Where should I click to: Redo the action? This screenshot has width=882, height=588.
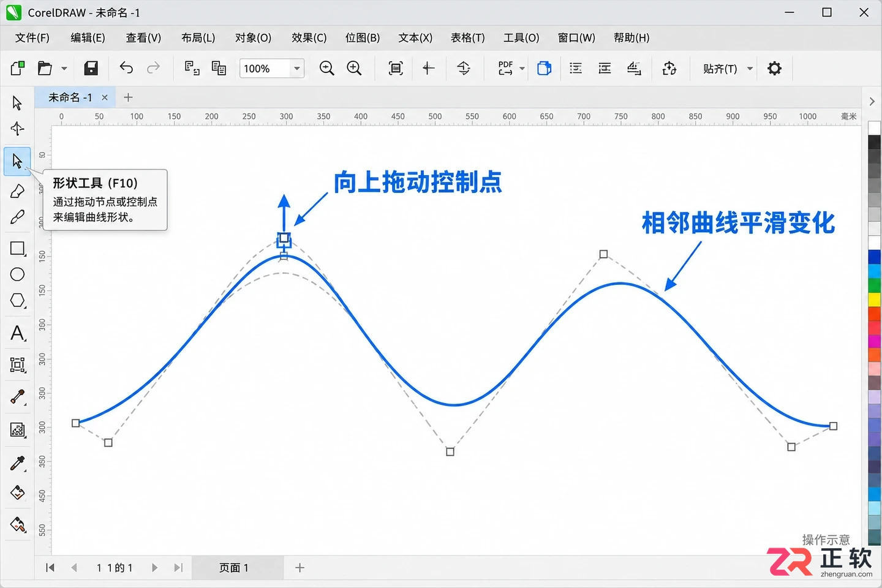point(153,67)
